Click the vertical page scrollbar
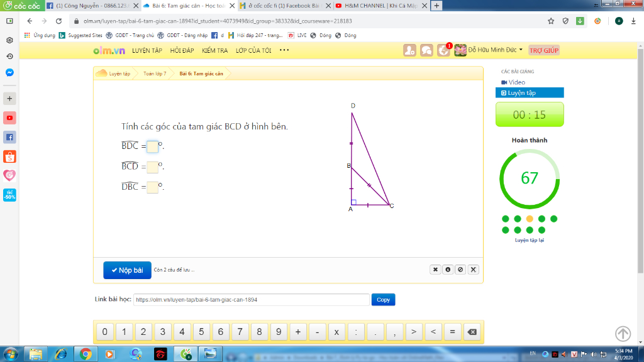 [640, 160]
